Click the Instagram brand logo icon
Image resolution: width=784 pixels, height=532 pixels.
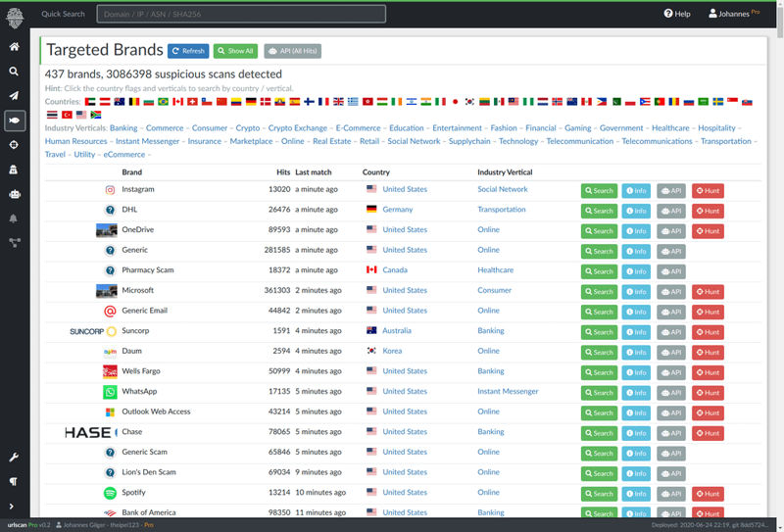pos(110,190)
